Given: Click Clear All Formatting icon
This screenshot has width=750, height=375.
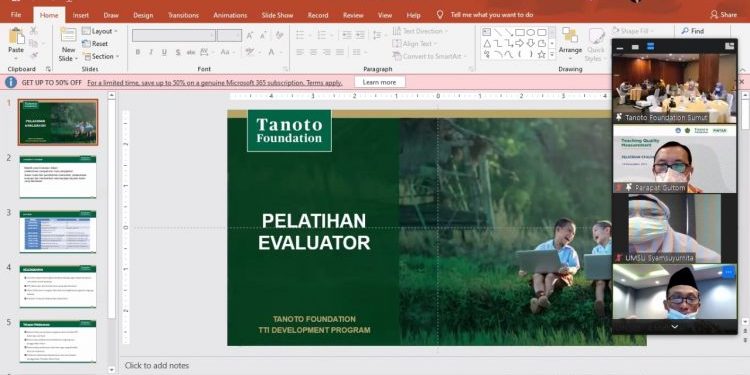Looking at the screenshot, I should [x=280, y=35].
